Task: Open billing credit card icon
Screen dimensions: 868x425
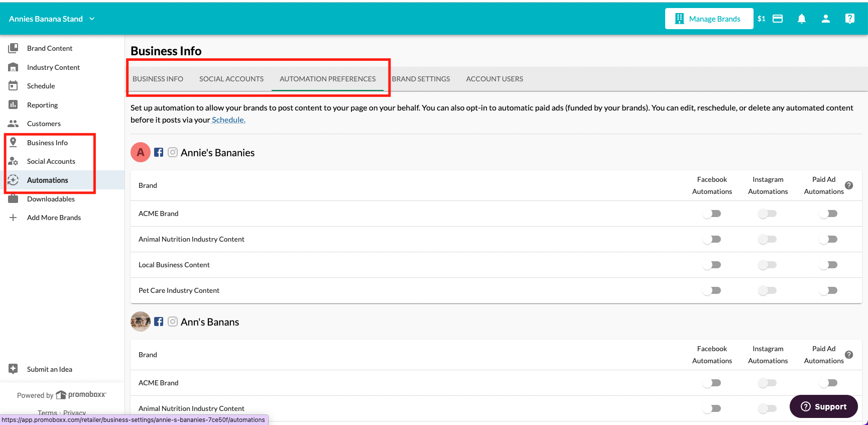Action: 778,19
